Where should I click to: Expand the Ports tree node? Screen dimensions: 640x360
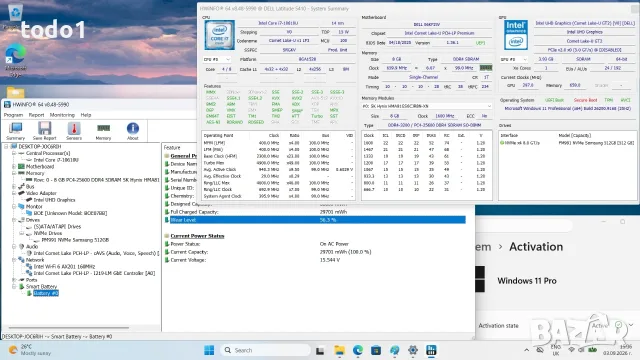pyautogui.click(x=14, y=280)
